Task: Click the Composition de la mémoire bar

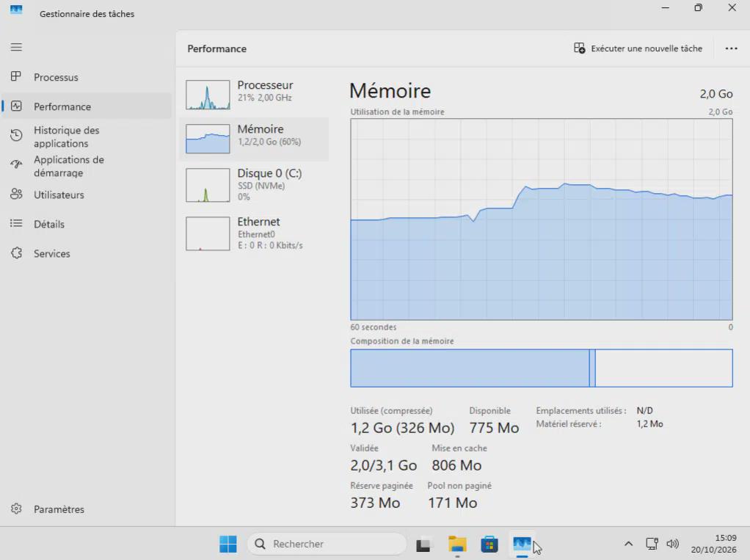Action: [x=542, y=368]
